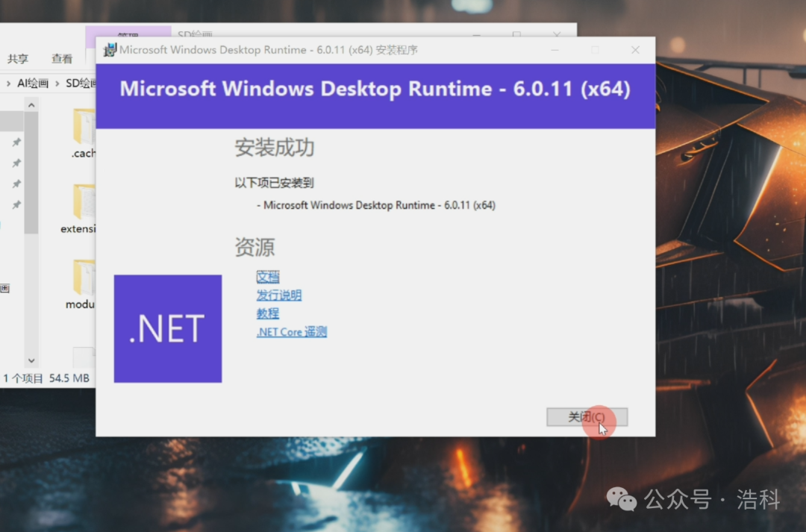
Task: Select the extensions folder in File Explorer
Action: [x=80, y=209]
